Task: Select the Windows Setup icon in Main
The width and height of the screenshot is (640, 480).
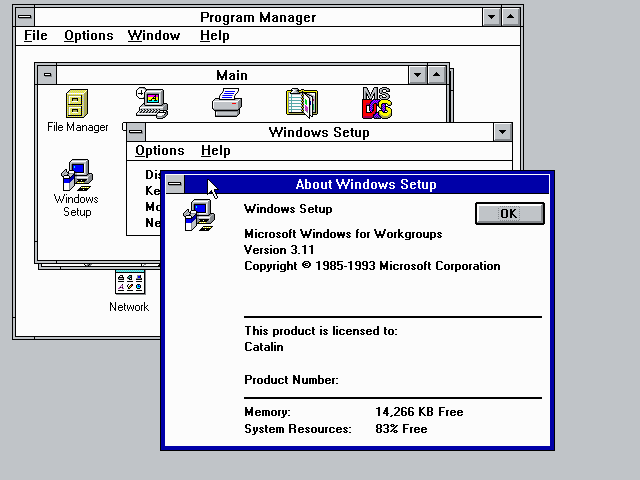Action: 77,175
